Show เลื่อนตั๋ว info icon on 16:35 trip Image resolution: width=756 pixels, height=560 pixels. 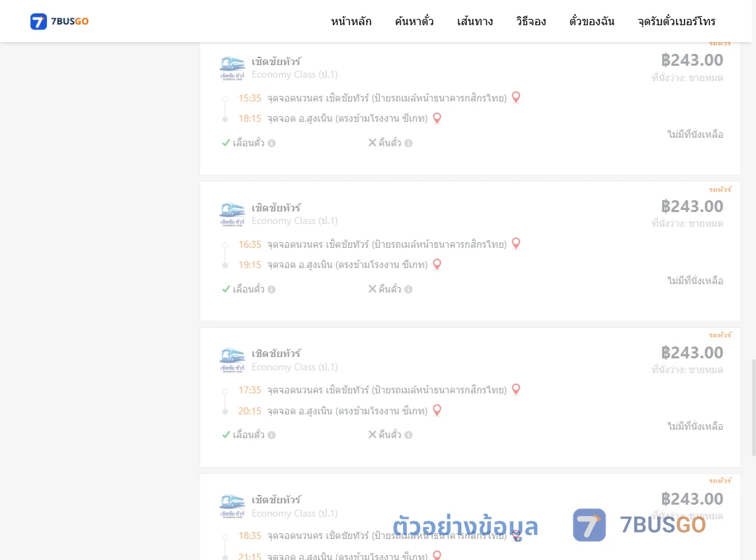(272, 289)
